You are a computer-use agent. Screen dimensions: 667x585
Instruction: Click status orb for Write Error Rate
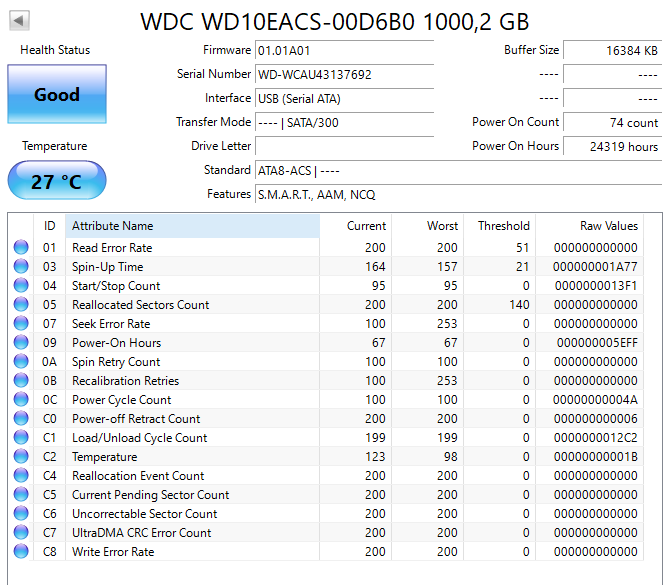click(x=21, y=552)
